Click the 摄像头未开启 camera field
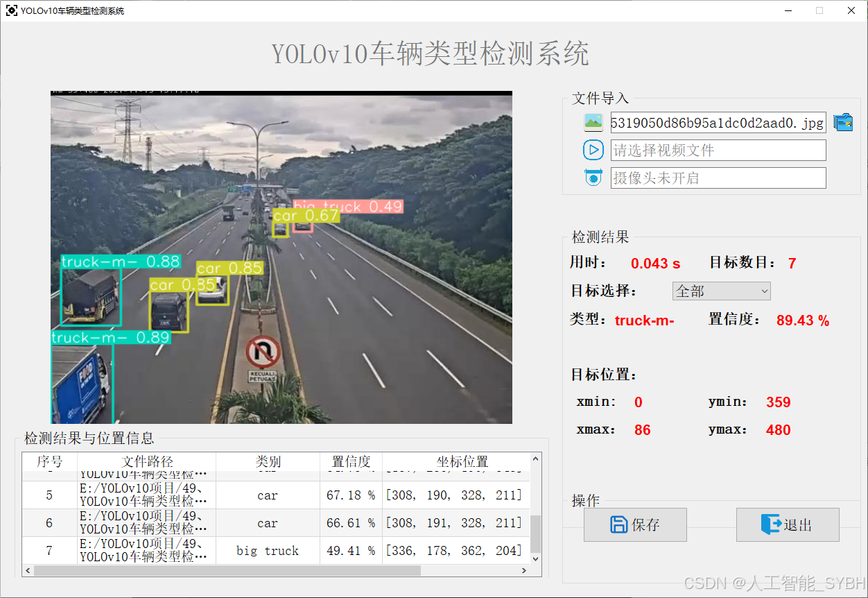The height and width of the screenshot is (598, 868). (x=718, y=178)
